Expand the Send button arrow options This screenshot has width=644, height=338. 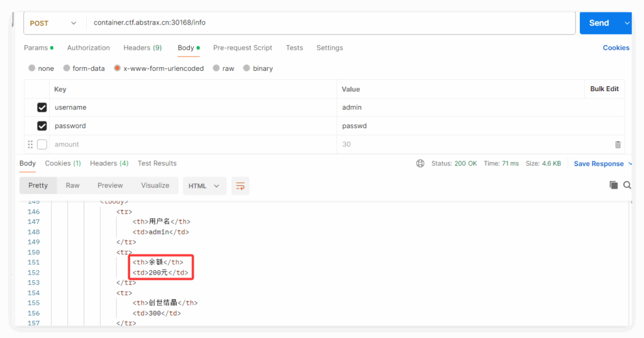[x=626, y=23]
